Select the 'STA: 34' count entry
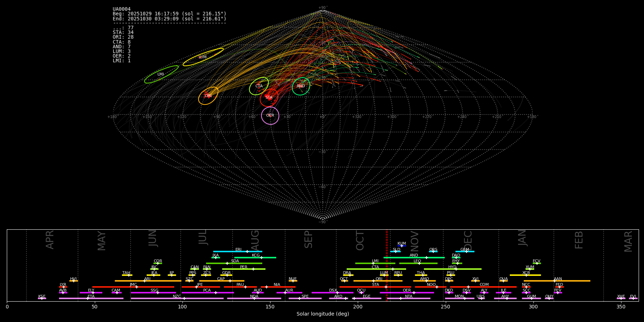 (123, 33)
